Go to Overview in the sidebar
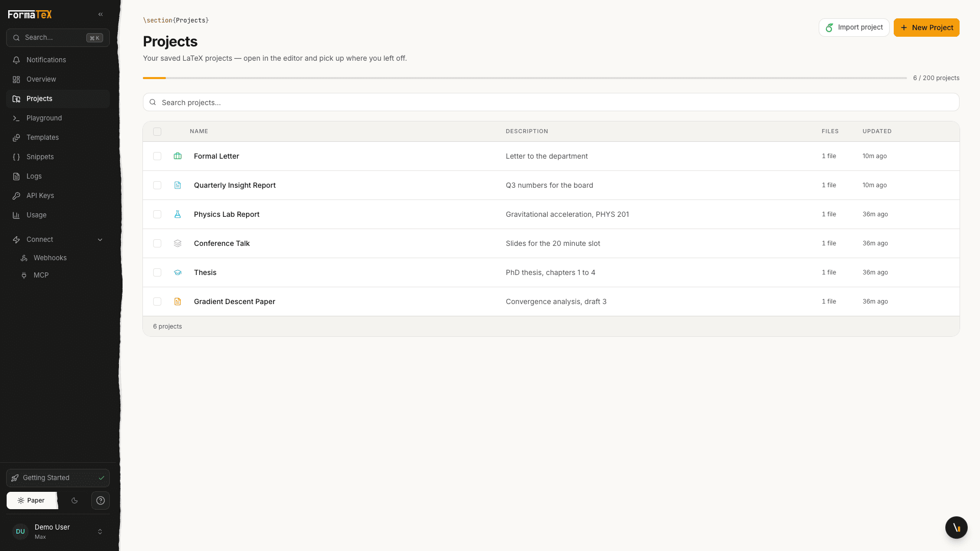 [x=58, y=79]
